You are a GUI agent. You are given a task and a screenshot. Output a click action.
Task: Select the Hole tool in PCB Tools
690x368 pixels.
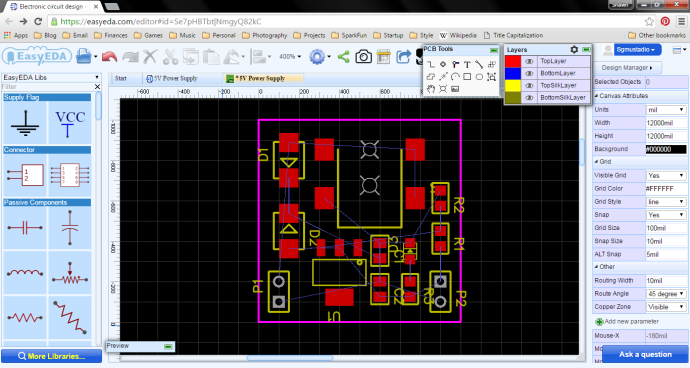click(443, 89)
